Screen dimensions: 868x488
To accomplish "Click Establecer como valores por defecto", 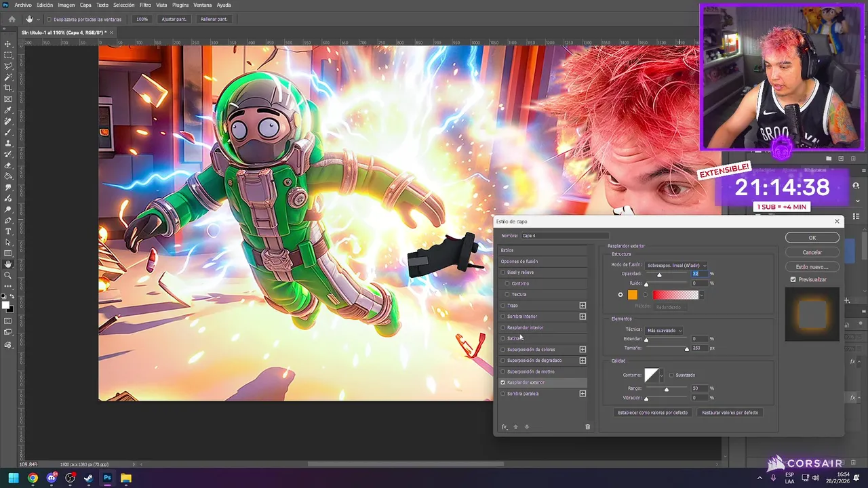I will 652,412.
